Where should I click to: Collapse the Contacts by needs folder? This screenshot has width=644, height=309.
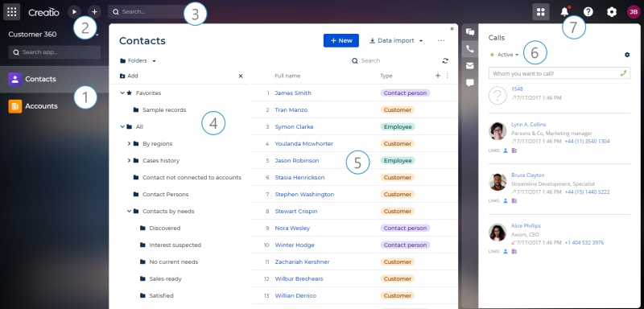(x=129, y=211)
